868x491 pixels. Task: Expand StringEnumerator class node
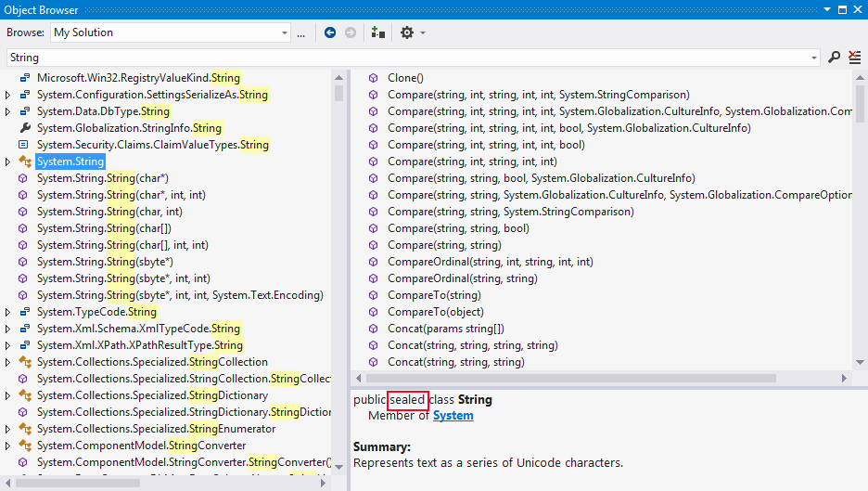pyautogui.click(x=7, y=429)
